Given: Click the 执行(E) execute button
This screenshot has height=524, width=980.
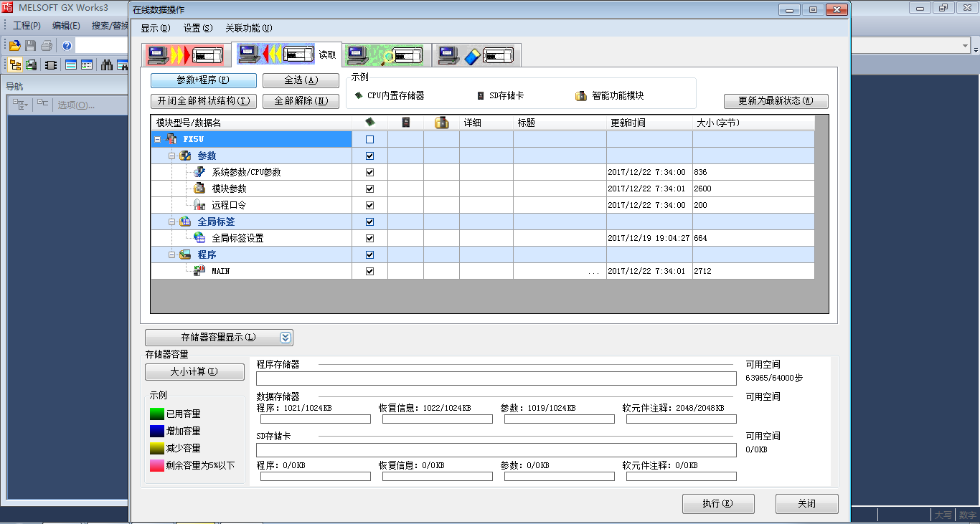Looking at the screenshot, I should (717, 504).
